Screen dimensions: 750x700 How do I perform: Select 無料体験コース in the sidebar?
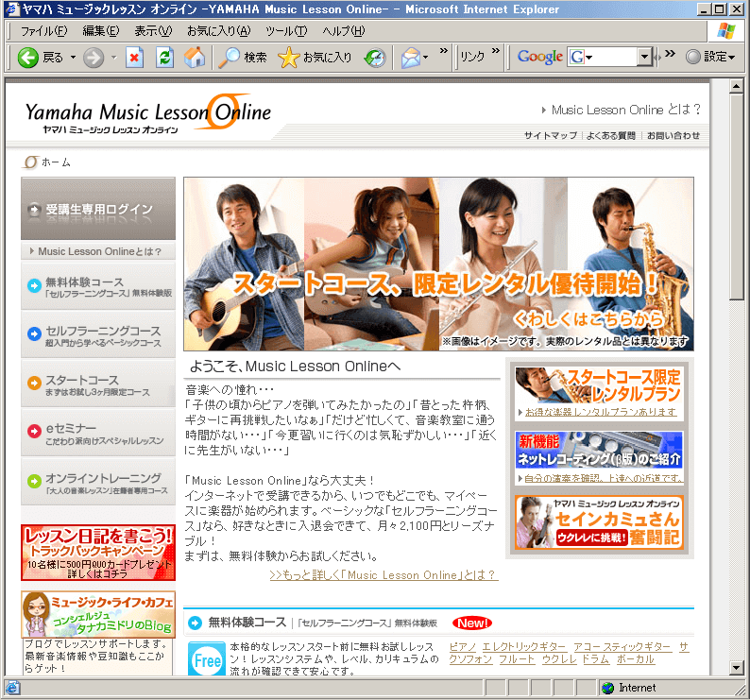[98, 286]
